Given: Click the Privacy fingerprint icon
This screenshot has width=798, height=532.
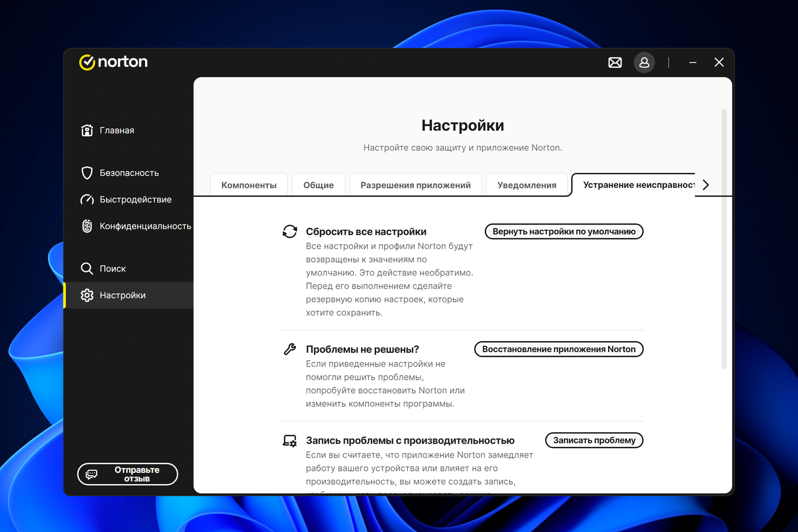Looking at the screenshot, I should point(87,226).
